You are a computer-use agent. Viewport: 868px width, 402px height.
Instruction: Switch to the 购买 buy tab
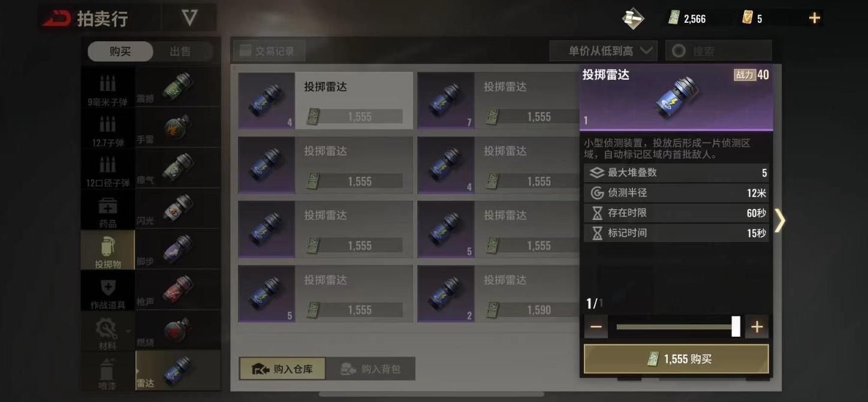click(x=120, y=52)
